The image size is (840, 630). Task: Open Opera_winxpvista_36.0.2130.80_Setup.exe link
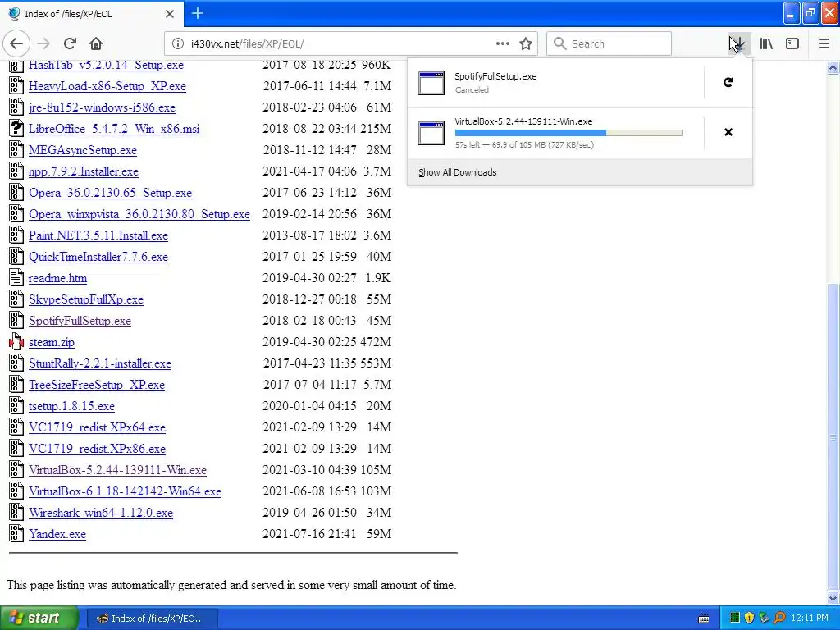[x=139, y=214]
